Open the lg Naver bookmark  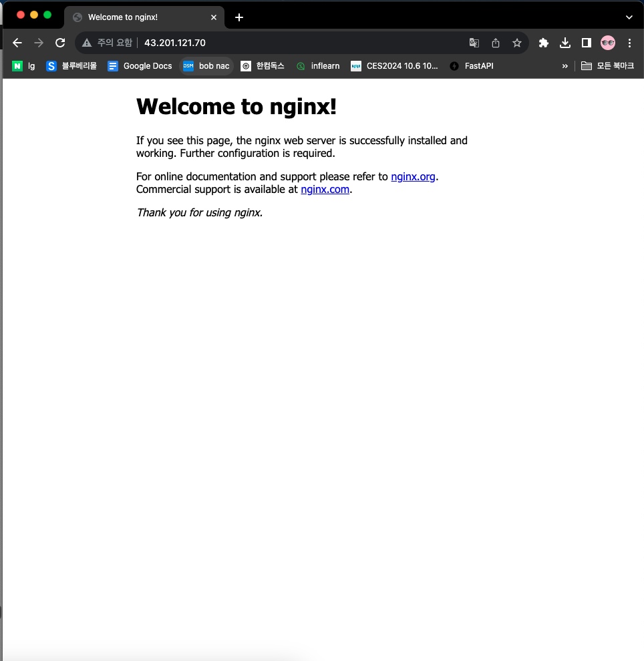23,65
